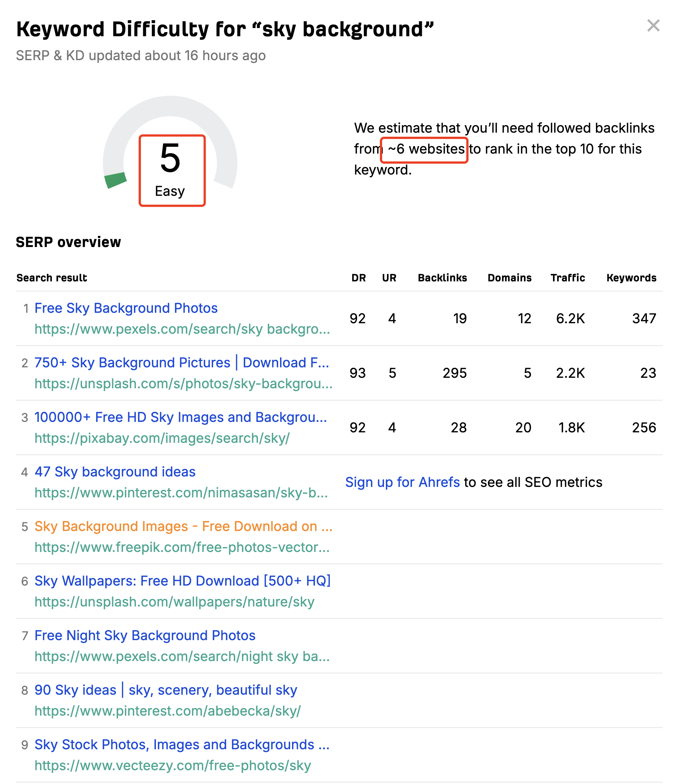This screenshot has width=682, height=784.
Task: Open 'Sky Wallpapers: Free HD Download' result
Action: click(x=183, y=581)
